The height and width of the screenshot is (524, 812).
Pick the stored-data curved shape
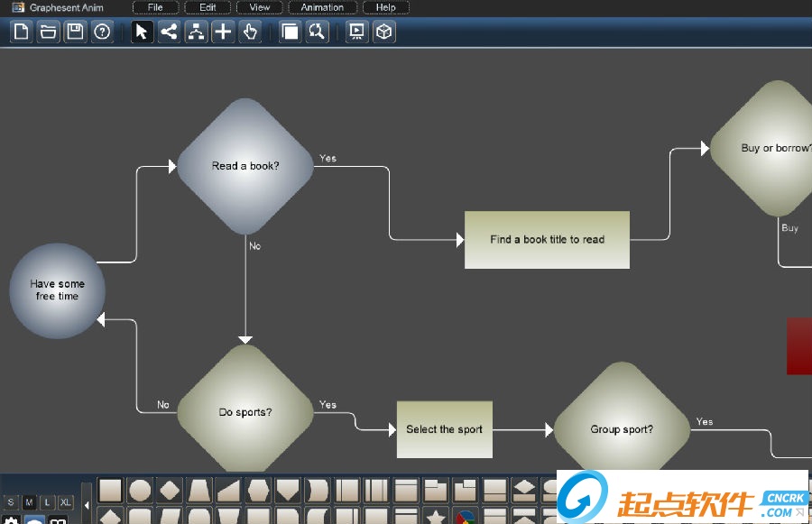[x=317, y=491]
